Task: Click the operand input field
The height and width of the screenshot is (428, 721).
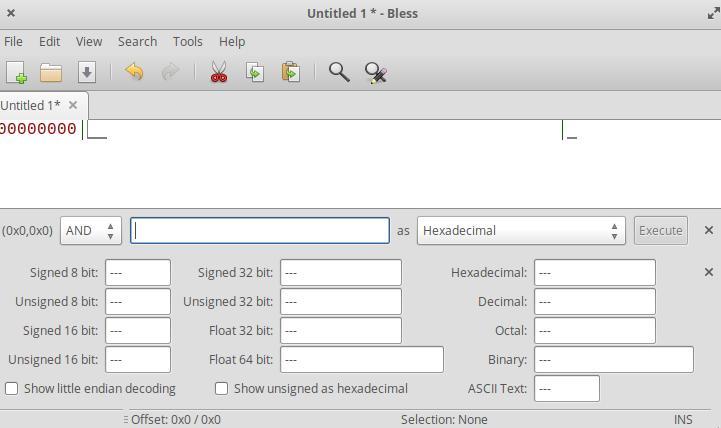Action: pyautogui.click(x=260, y=230)
